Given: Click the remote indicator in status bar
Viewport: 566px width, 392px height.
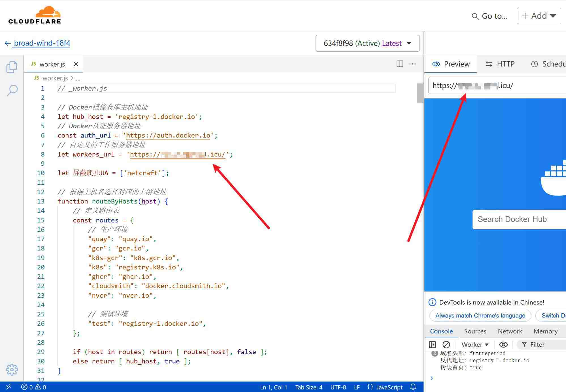Looking at the screenshot, I should tap(8, 387).
